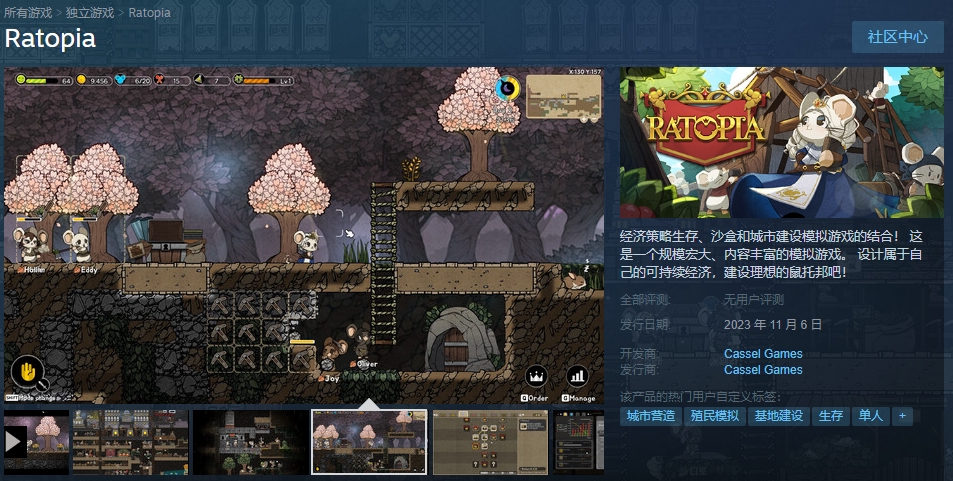Select the 基地建设 tag
953x481 pixels.
tap(779, 416)
